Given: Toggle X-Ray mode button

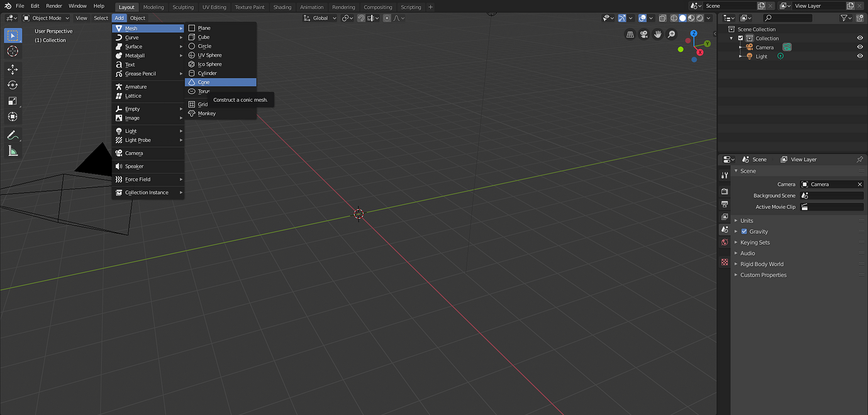Looking at the screenshot, I should click(x=662, y=18).
